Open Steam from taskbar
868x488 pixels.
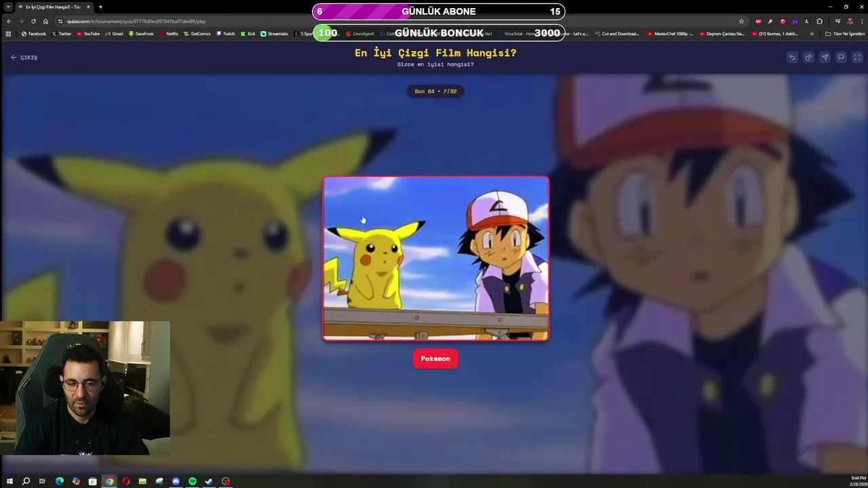[209, 481]
